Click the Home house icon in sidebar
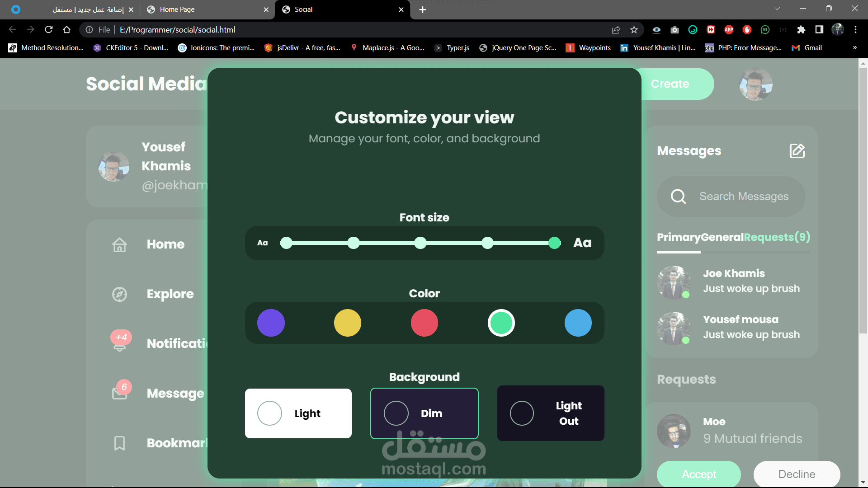This screenshot has width=868, height=488. (x=119, y=244)
